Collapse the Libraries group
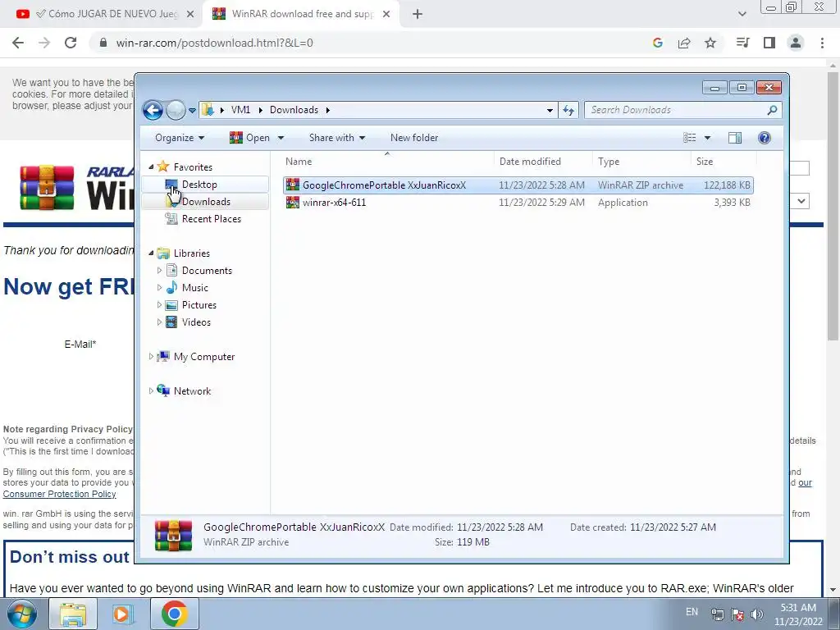This screenshot has width=840, height=630. pos(151,253)
